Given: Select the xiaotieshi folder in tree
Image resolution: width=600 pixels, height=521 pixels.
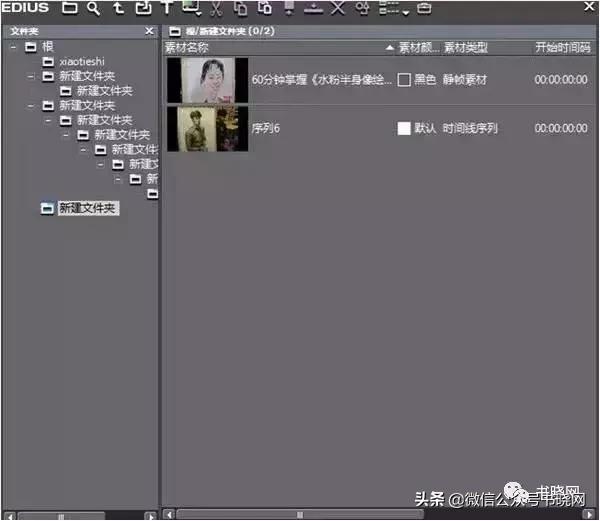Looking at the screenshot, I should (x=82, y=62).
